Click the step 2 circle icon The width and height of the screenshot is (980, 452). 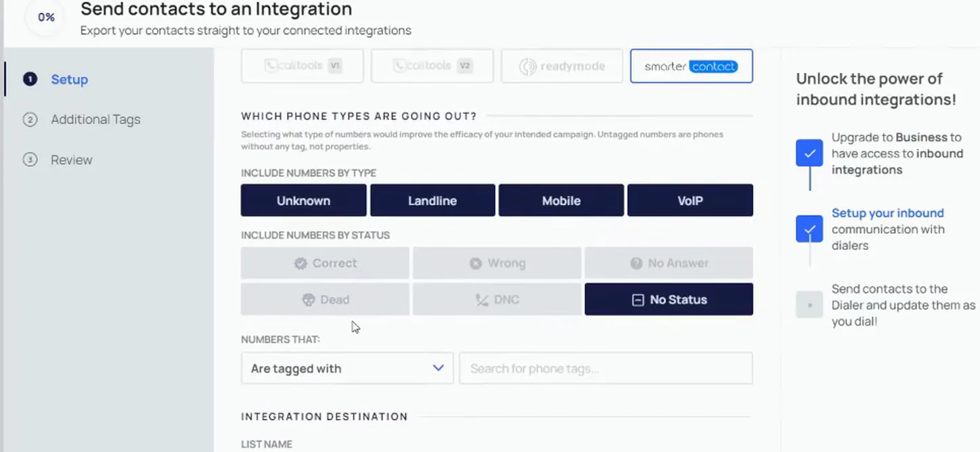point(30,119)
